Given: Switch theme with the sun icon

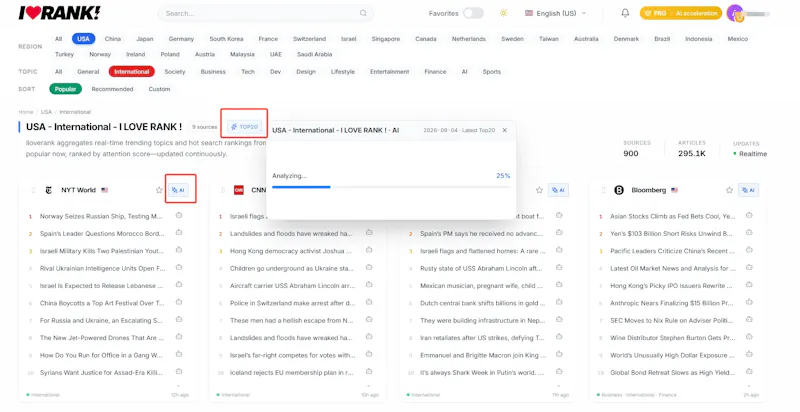Looking at the screenshot, I should pyautogui.click(x=504, y=13).
